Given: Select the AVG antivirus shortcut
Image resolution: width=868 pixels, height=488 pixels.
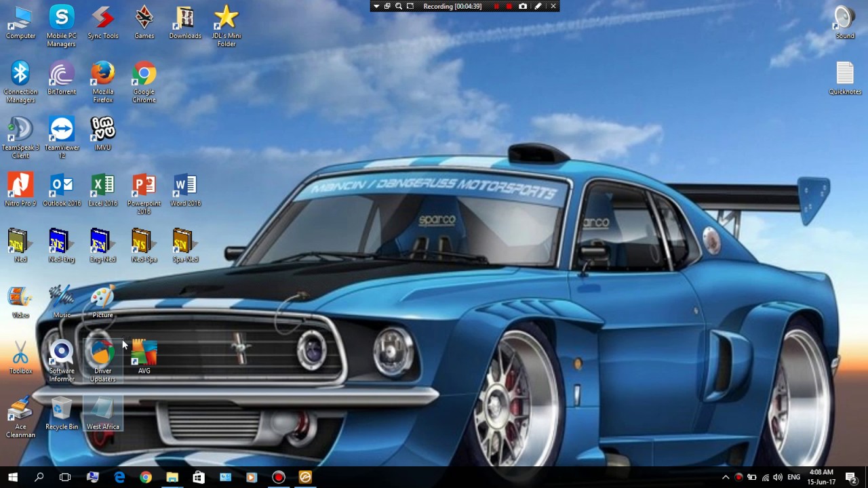Looking at the screenshot, I should 144,357.
